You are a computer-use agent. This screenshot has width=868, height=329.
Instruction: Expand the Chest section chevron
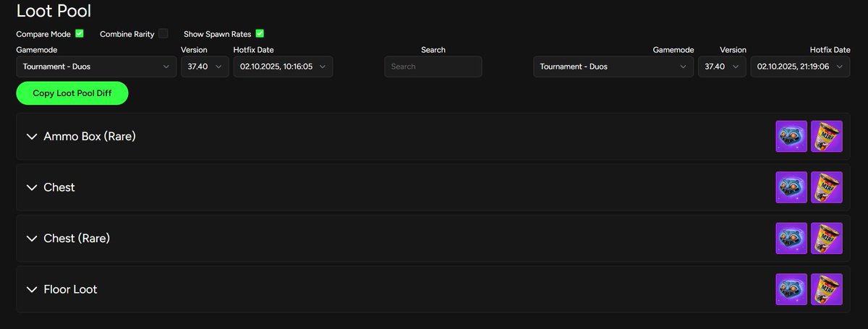pos(31,187)
